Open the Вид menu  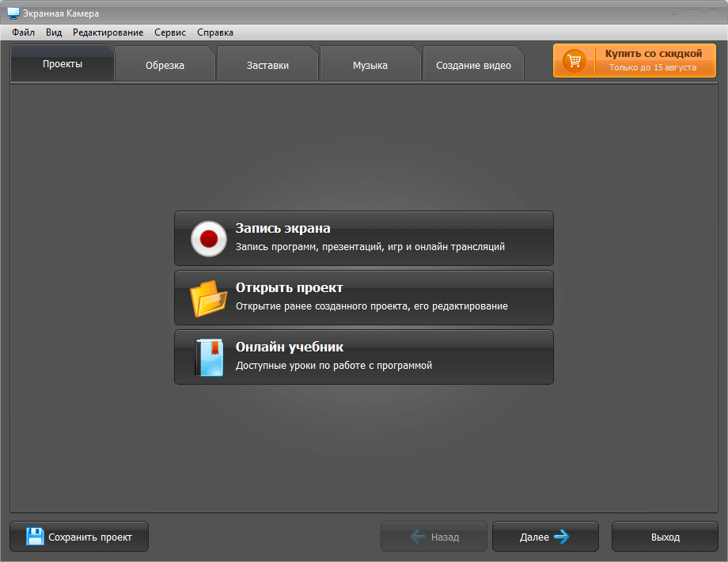[x=54, y=32]
